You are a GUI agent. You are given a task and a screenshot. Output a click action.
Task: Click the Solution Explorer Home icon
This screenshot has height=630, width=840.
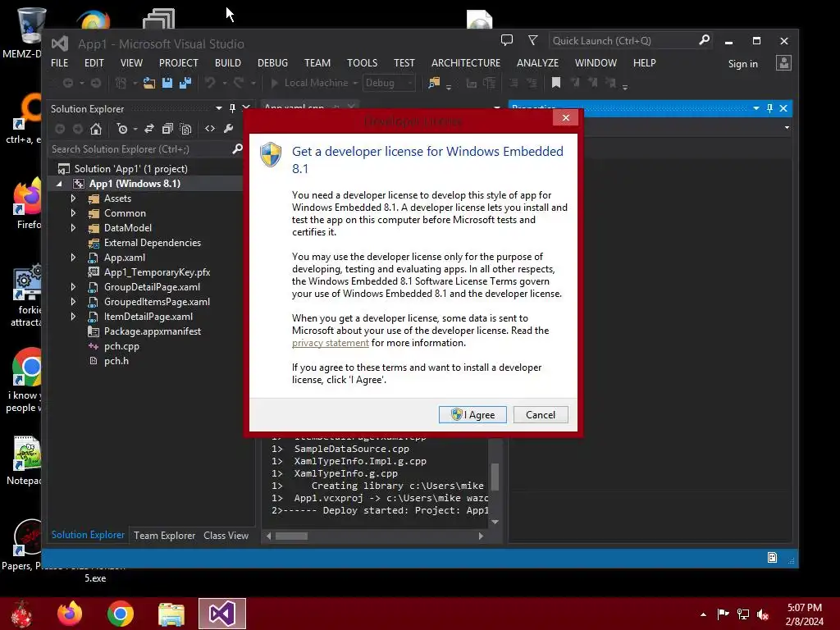(96, 129)
